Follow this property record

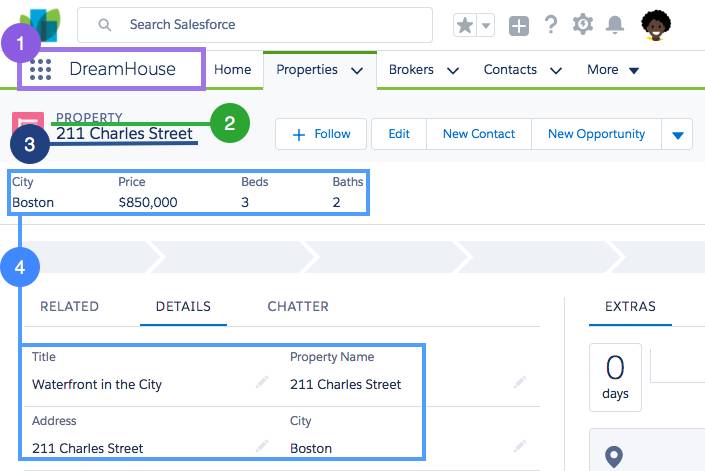point(321,134)
